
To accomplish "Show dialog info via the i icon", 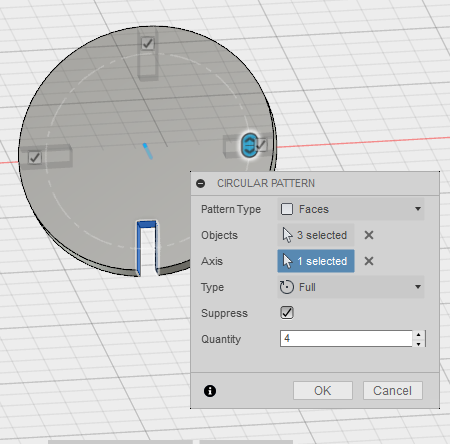I will click(x=210, y=391).
